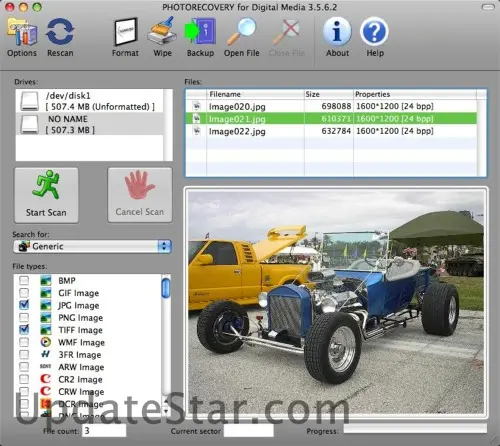
Task: Open the Help question mark icon
Action: tap(375, 31)
